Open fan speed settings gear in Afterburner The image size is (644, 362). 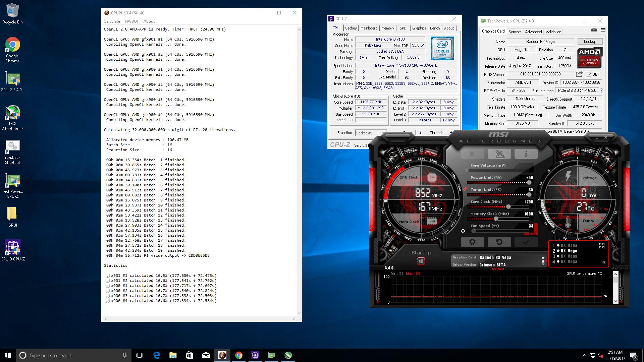pyautogui.click(x=463, y=231)
